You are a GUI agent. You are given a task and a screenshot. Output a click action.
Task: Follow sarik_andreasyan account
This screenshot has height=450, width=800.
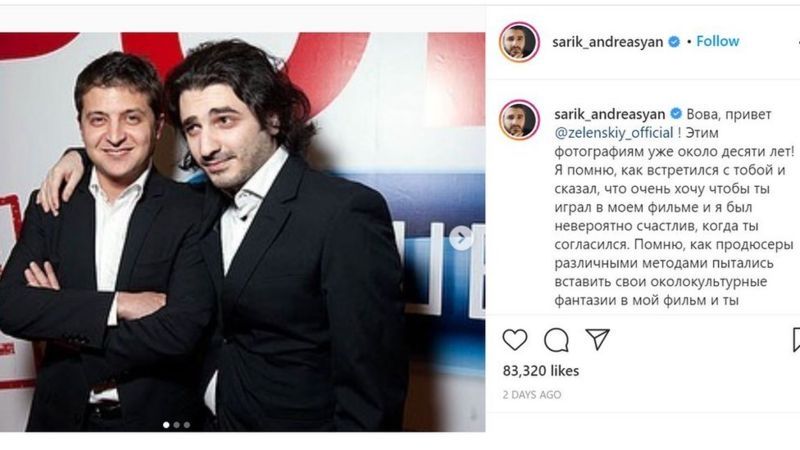[717, 41]
